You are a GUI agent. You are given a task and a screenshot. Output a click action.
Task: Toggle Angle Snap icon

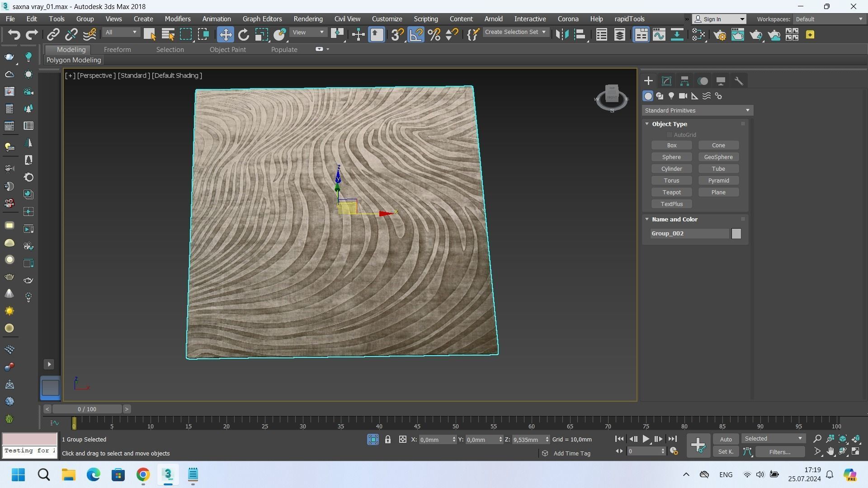pyautogui.click(x=416, y=35)
